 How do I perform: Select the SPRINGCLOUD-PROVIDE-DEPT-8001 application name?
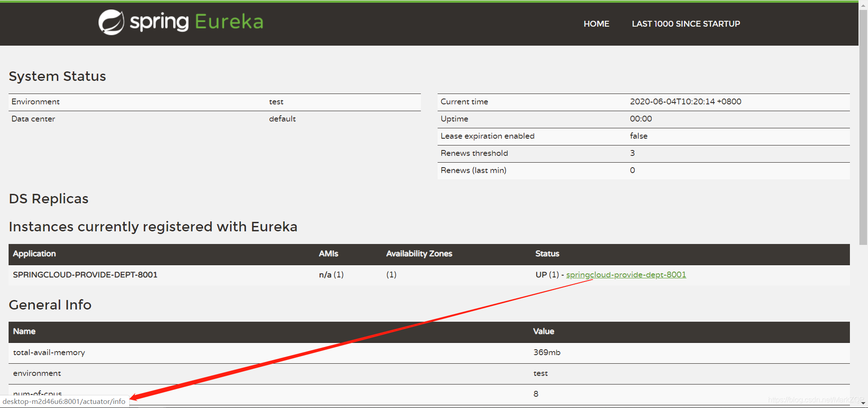tap(85, 275)
